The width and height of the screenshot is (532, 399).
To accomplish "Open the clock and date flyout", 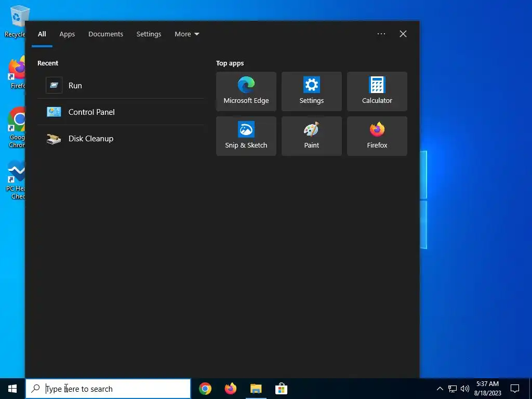I will tap(487, 389).
